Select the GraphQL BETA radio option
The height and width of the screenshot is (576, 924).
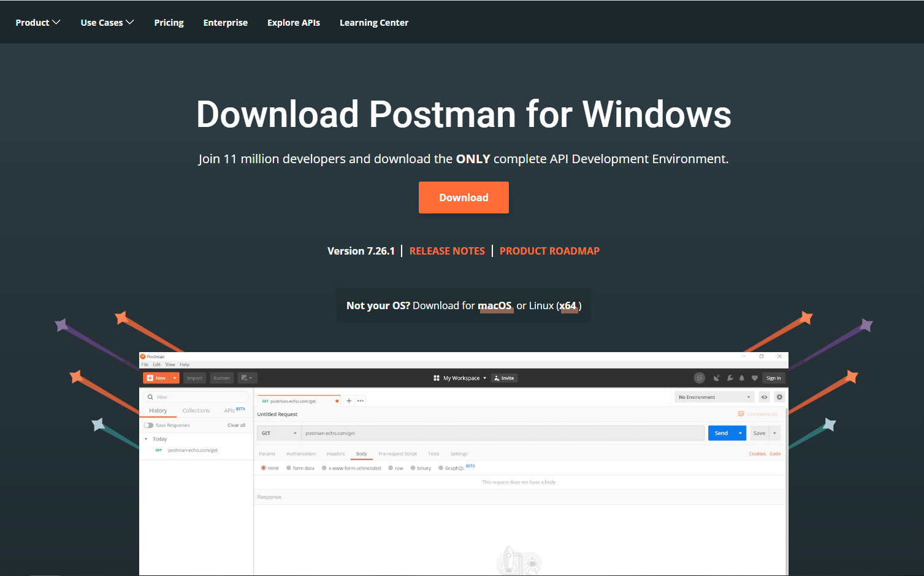(441, 468)
